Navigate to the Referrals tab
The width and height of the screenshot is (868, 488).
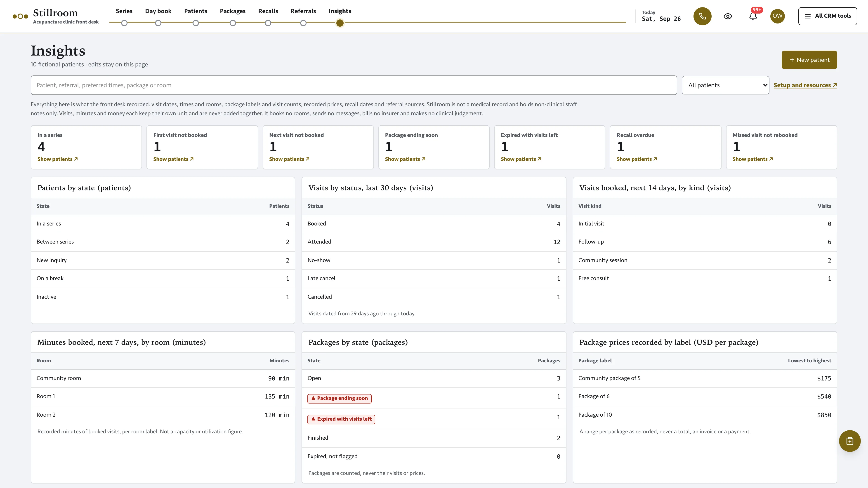click(x=303, y=11)
